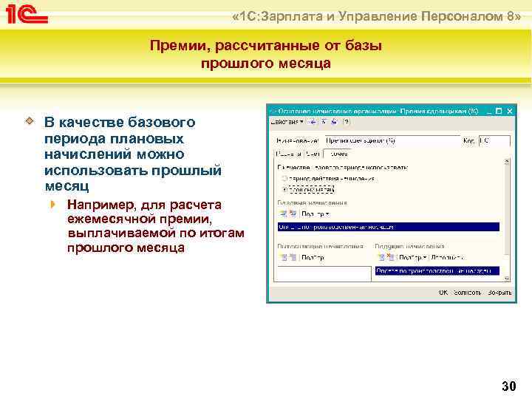Close the dialog with the X button
The width and height of the screenshot is (532, 399).
click(510, 111)
